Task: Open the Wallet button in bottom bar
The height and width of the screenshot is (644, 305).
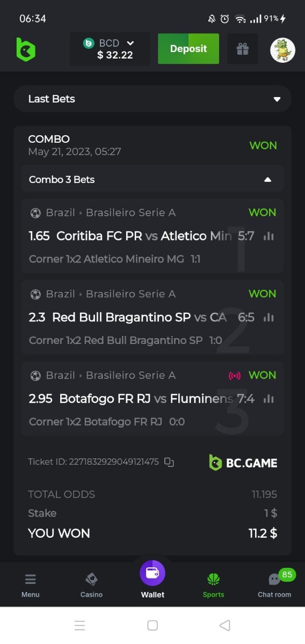Action: (x=152, y=580)
